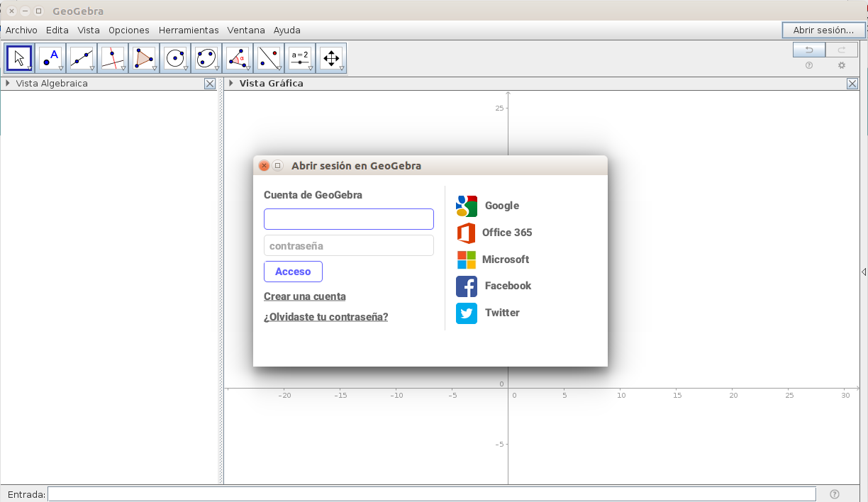This screenshot has height=502, width=868.
Task: Follow the ¿Olvidaste tu contraseña? link
Action: [326, 317]
